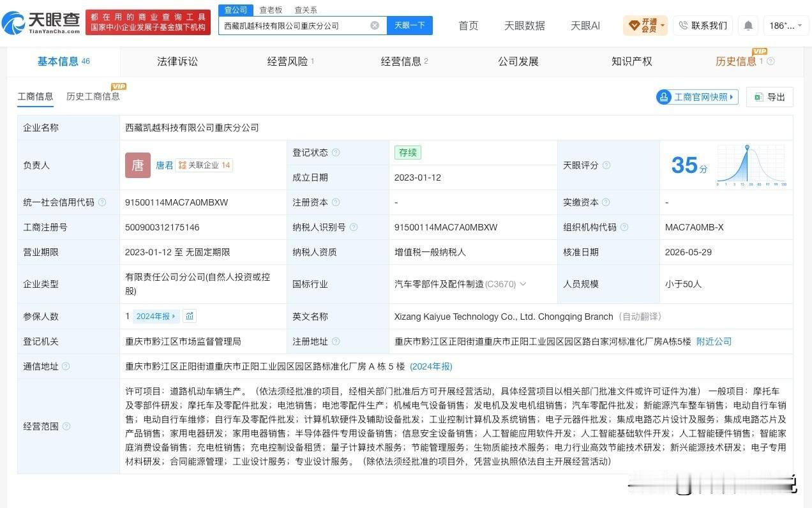
Task: Open 天眼AI in navigation
Action: click(x=585, y=26)
